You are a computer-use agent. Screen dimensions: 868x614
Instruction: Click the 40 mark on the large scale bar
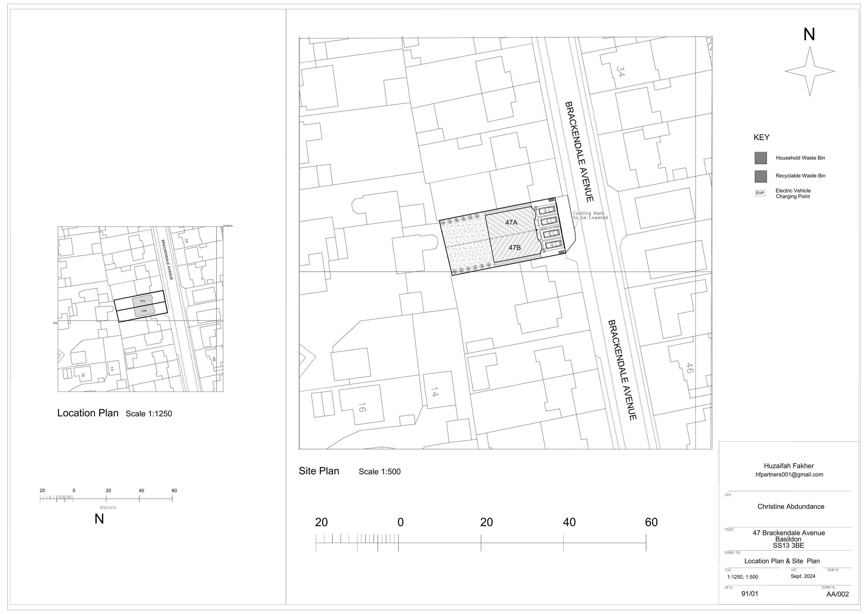(x=569, y=523)
